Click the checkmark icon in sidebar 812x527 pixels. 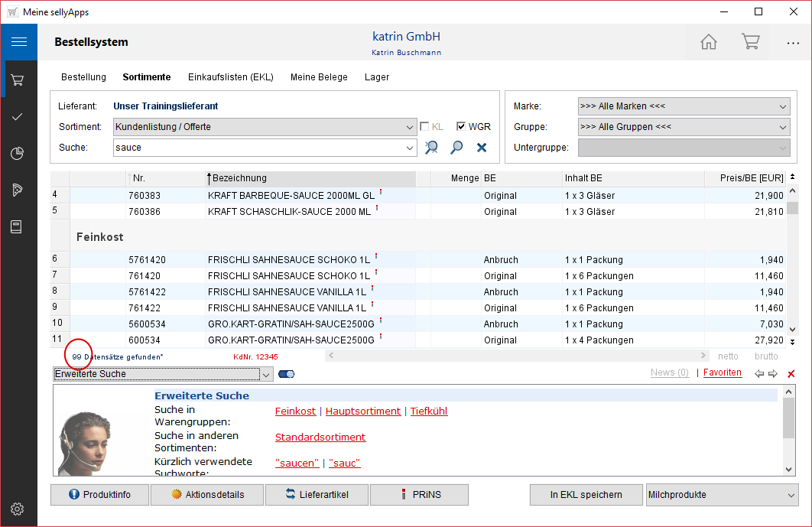tap(18, 117)
